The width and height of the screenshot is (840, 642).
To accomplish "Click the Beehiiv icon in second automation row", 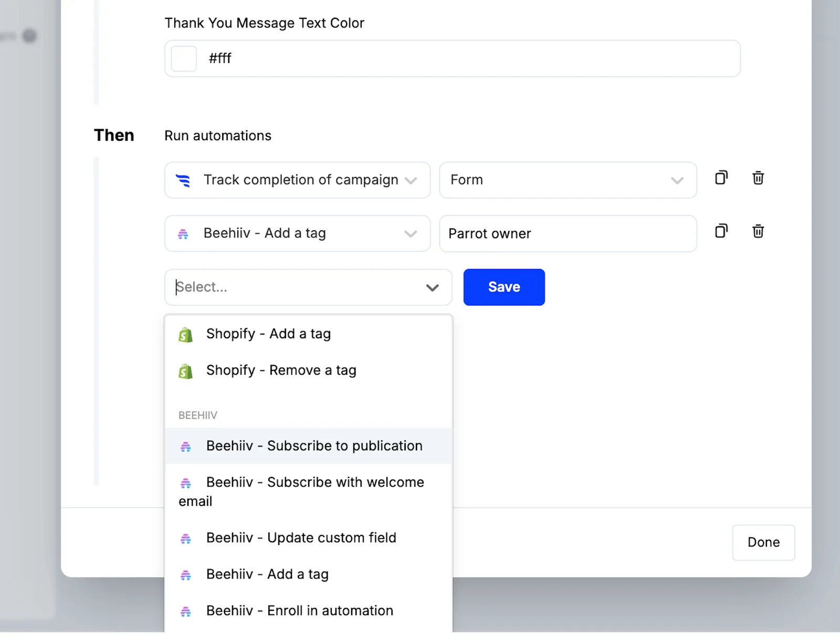I will point(183,234).
